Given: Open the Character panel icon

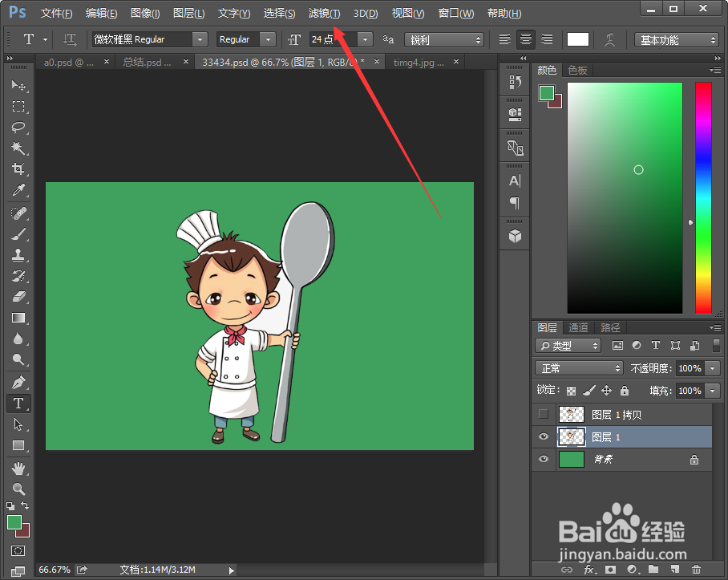Looking at the screenshot, I should click(515, 180).
